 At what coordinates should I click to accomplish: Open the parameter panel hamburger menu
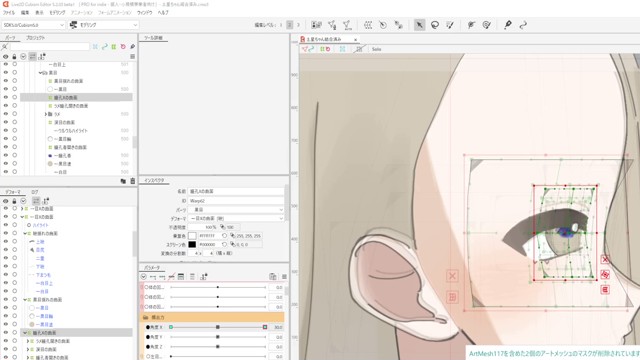click(x=284, y=277)
